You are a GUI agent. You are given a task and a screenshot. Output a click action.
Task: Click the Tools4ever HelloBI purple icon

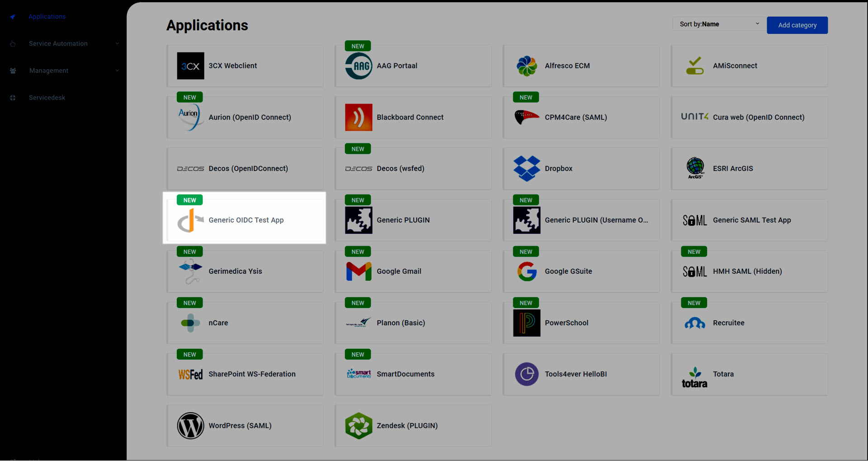(x=527, y=374)
